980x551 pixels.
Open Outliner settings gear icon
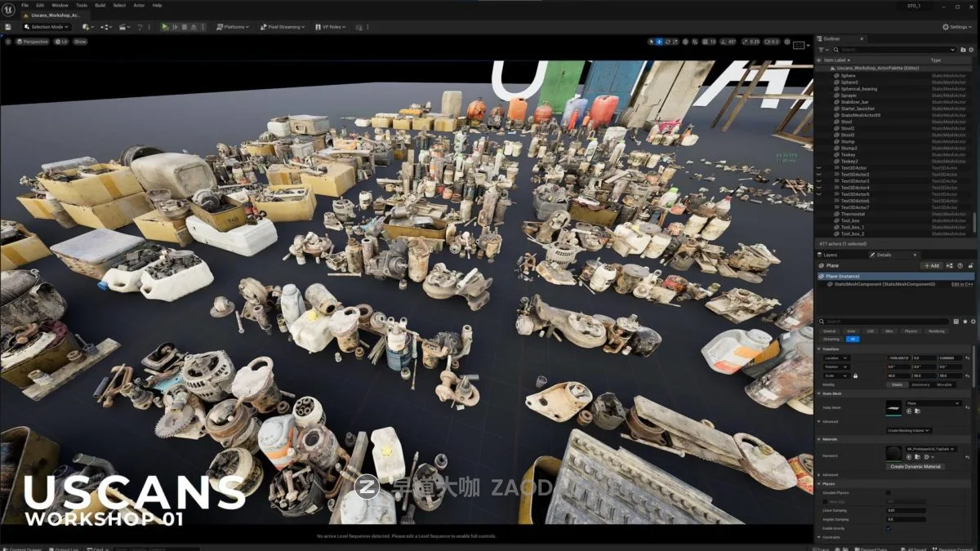tap(971, 50)
